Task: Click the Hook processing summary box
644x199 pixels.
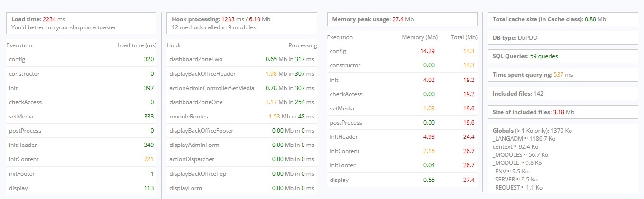Action: pyautogui.click(x=241, y=23)
